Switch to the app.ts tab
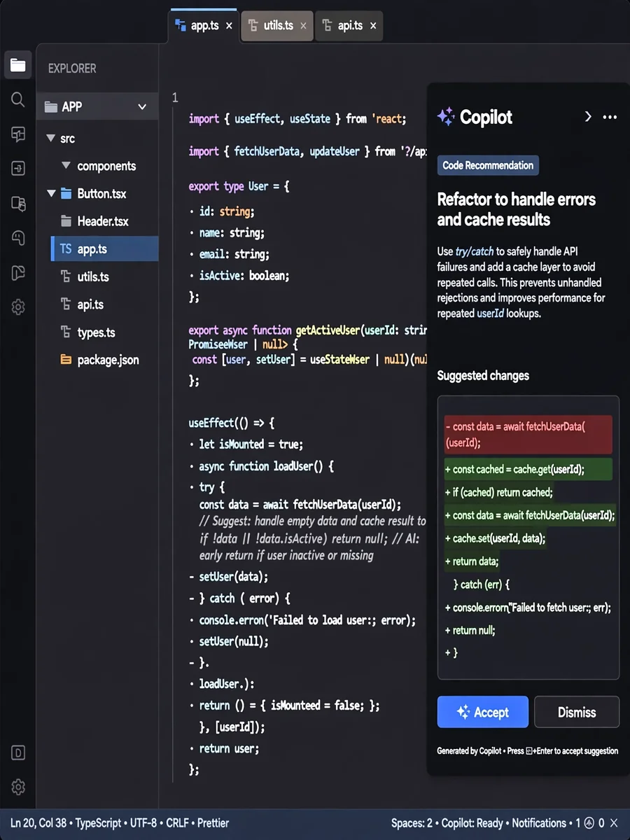The width and height of the screenshot is (630, 840). (x=204, y=26)
